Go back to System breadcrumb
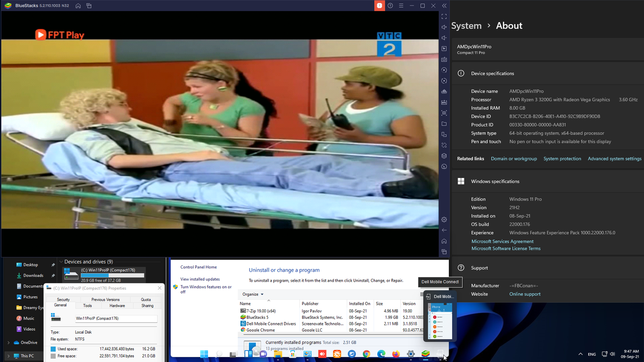 pyautogui.click(x=466, y=26)
